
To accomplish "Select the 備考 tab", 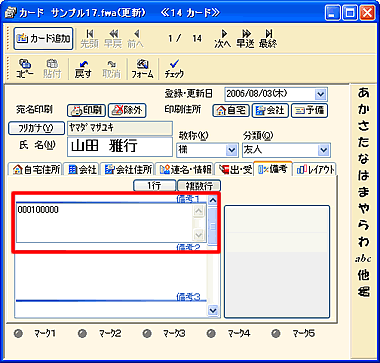I will (x=273, y=168).
